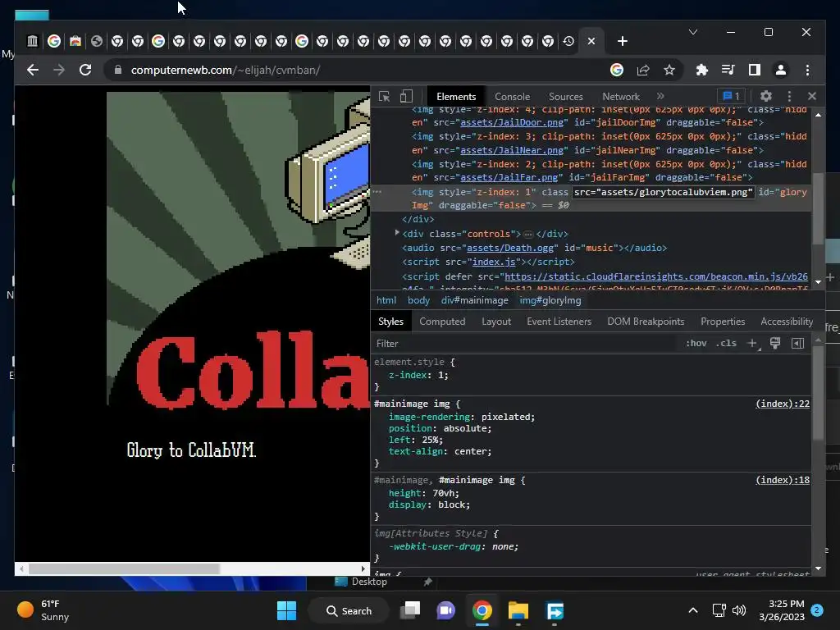Open the Windows Start menu
This screenshot has height=630, width=840.
[x=286, y=610]
